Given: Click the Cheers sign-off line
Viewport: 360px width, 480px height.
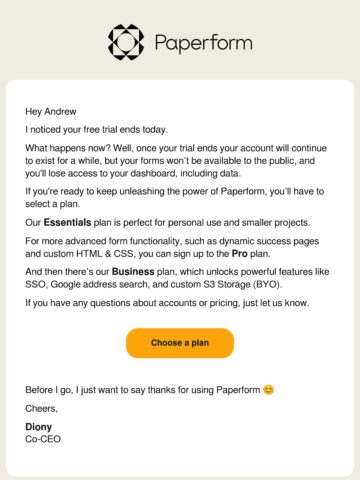Looking at the screenshot, I should coord(42,408).
